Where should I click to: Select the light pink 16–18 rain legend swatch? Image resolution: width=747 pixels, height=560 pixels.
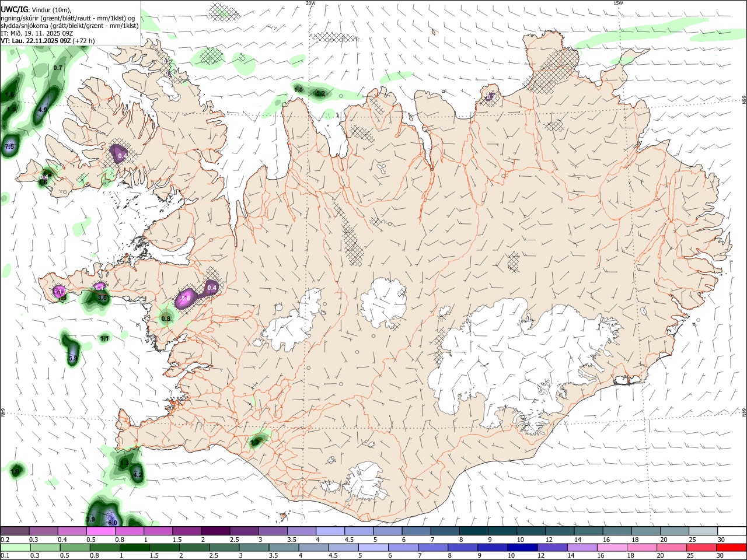tap(612, 547)
